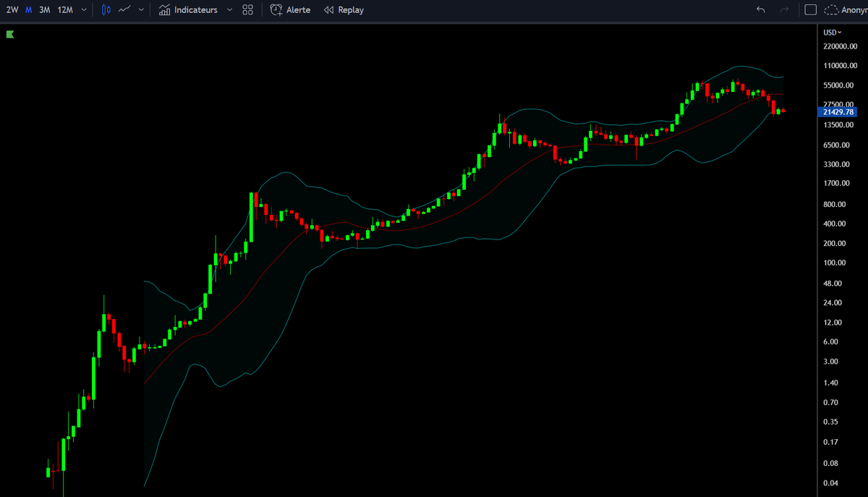This screenshot has height=497, width=868.
Task: Click the Anonymous layout name
Action: (x=854, y=10)
